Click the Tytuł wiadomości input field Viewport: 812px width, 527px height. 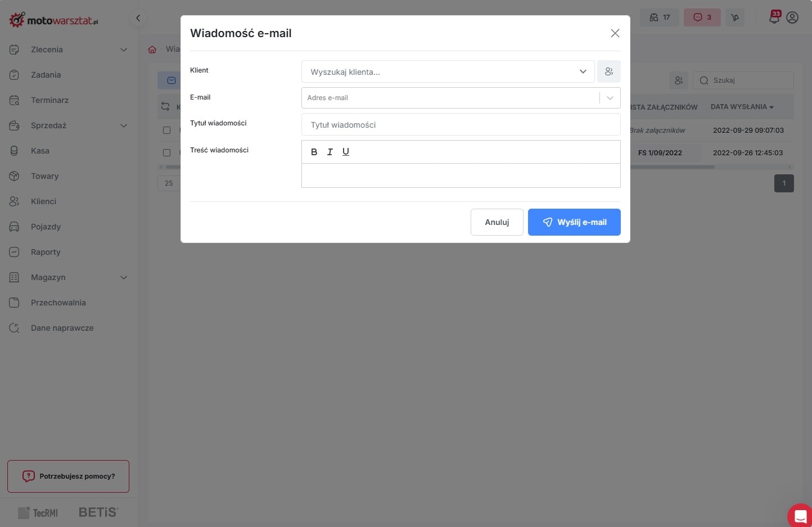461,125
